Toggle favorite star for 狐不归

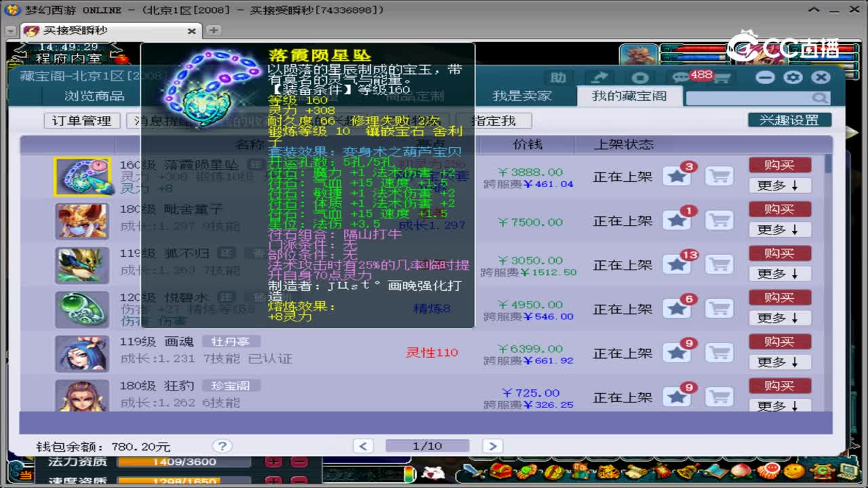[x=676, y=265]
